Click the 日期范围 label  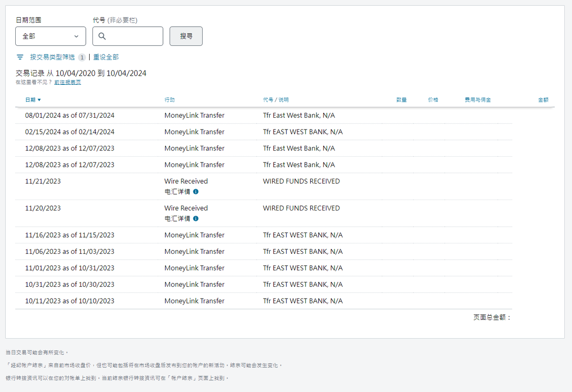tap(29, 20)
